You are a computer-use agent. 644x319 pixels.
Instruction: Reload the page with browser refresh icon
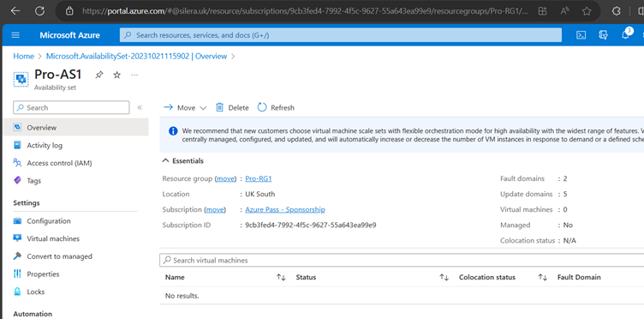[x=39, y=11]
